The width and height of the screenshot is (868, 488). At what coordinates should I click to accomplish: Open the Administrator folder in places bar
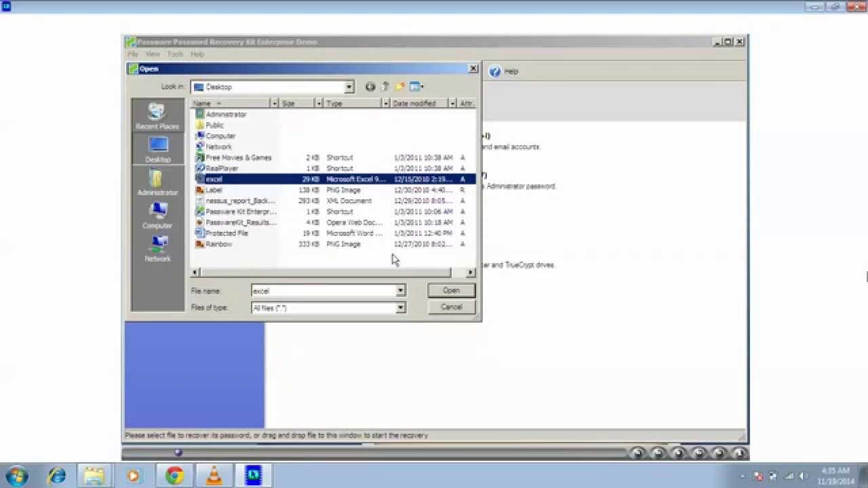157,182
